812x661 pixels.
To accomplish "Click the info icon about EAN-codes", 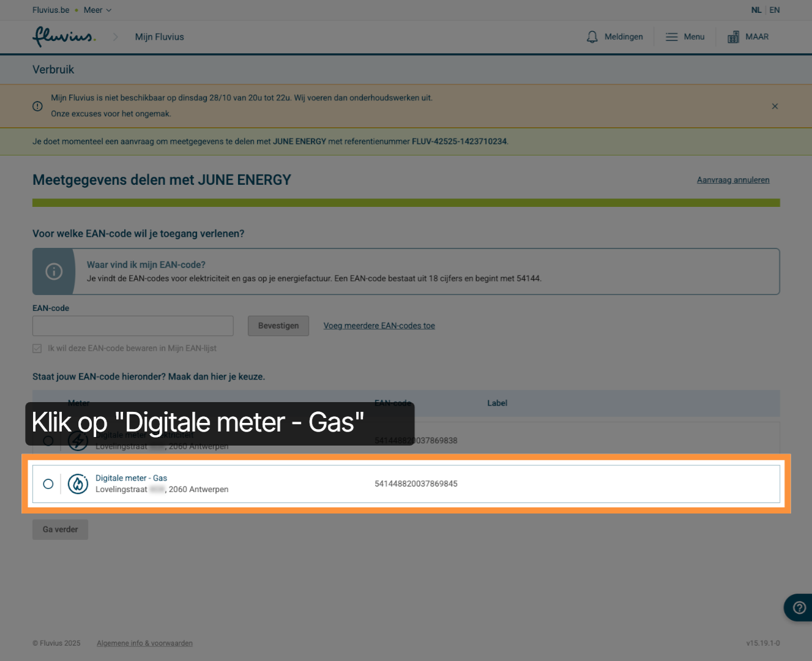I will (54, 271).
